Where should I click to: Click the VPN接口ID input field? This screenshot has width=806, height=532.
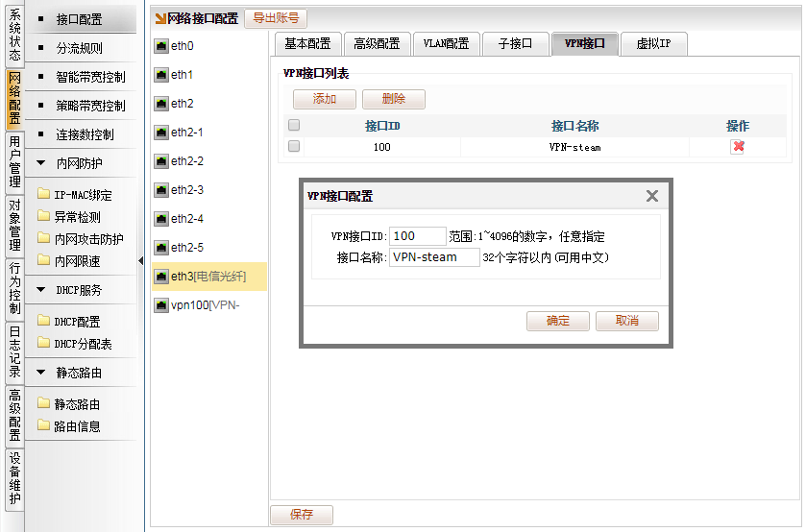pos(418,236)
